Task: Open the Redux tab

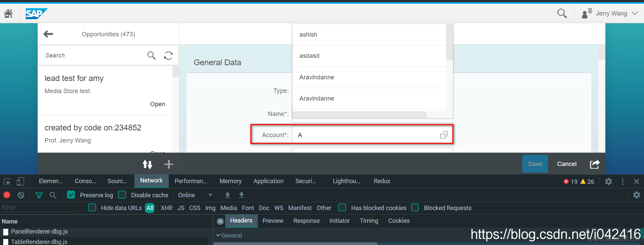Action: pos(382,181)
